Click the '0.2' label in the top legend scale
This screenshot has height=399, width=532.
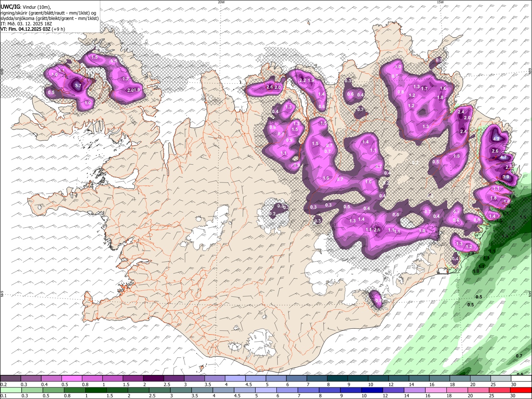point(3,384)
